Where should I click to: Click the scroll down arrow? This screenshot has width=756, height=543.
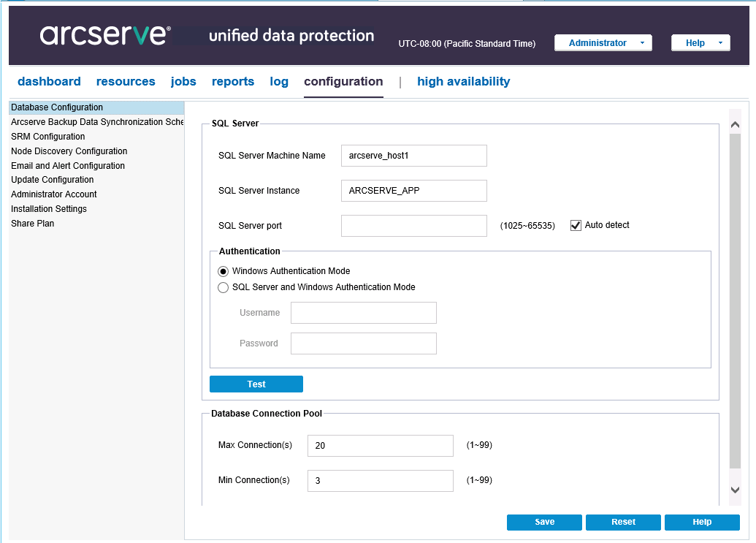point(735,490)
